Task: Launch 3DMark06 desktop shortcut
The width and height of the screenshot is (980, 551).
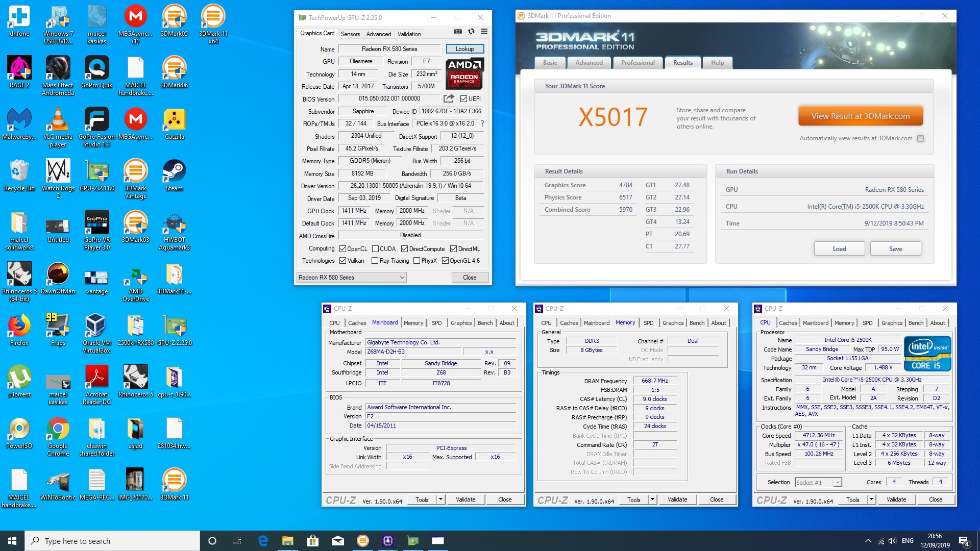Action: coord(174,72)
